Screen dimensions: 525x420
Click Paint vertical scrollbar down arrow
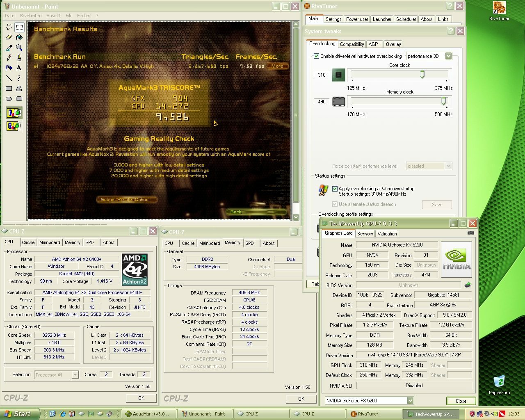pyautogui.click(x=296, y=217)
